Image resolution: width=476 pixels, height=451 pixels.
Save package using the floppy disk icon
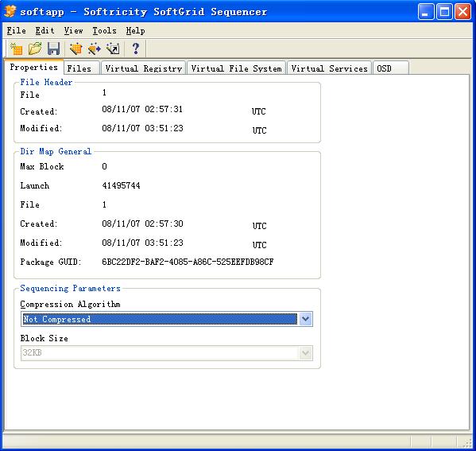[x=54, y=49]
